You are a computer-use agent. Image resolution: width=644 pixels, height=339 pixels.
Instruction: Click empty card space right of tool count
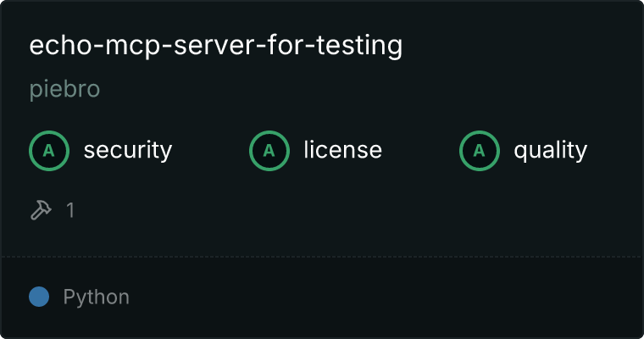tap(358, 210)
